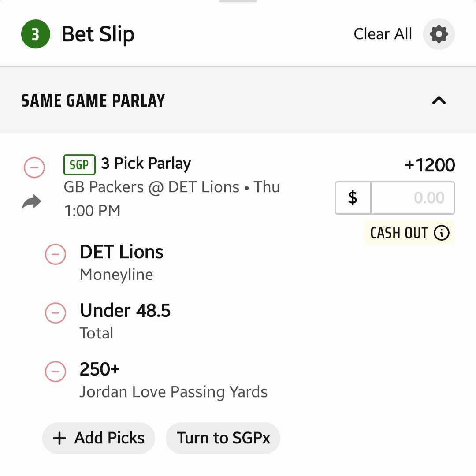This screenshot has height=476, width=476.
Task: Tap the dollar sign on stake box
Action: pos(353,198)
